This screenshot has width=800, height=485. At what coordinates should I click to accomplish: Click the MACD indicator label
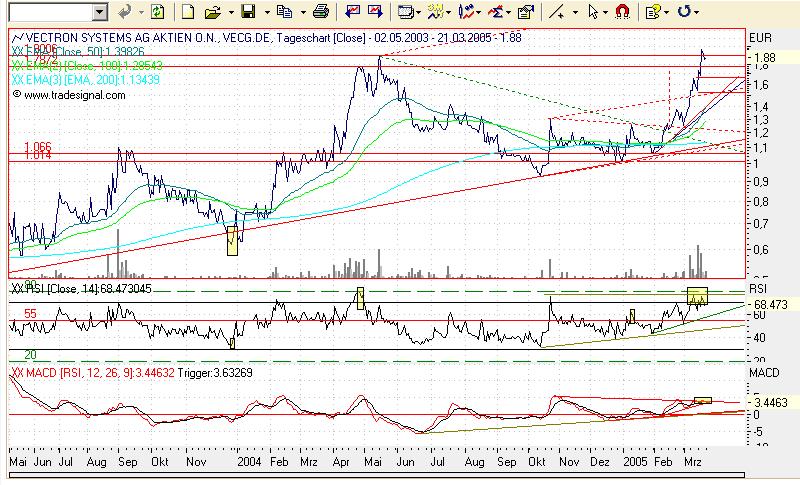[x=92, y=373]
